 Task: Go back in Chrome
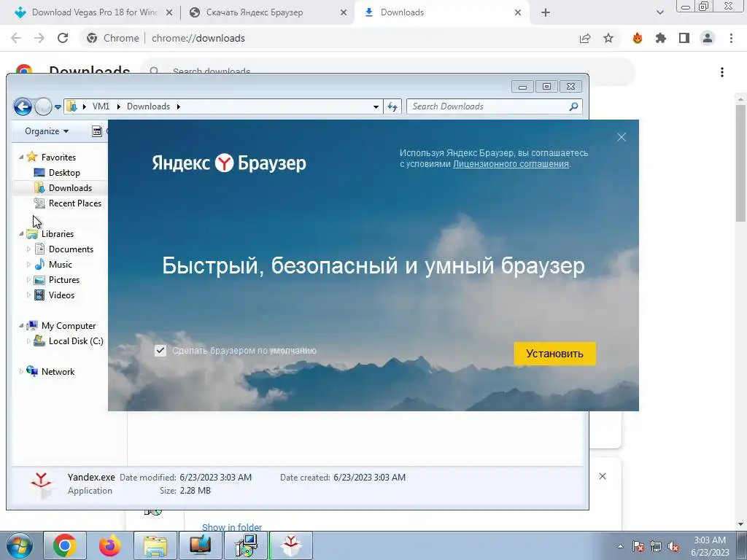click(16, 38)
